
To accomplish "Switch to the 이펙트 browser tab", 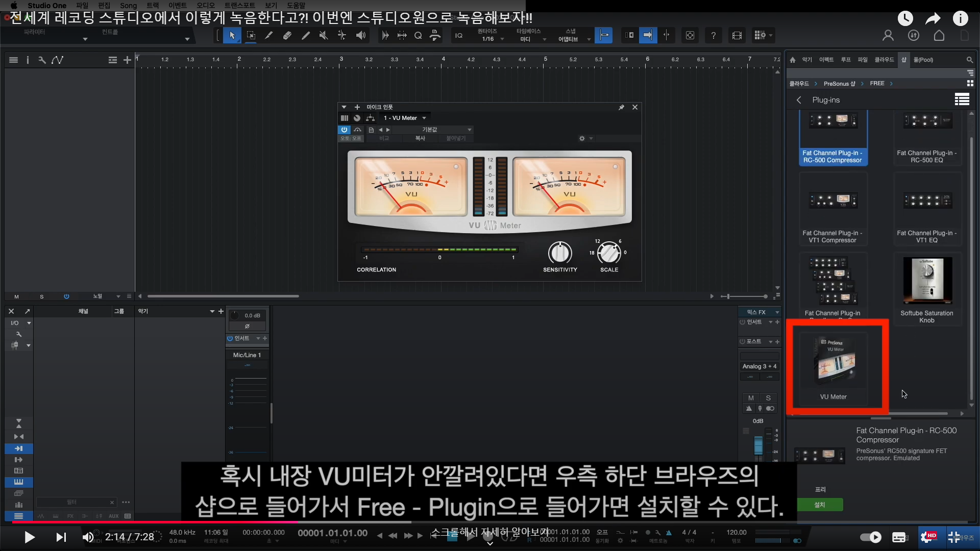I will tap(826, 60).
